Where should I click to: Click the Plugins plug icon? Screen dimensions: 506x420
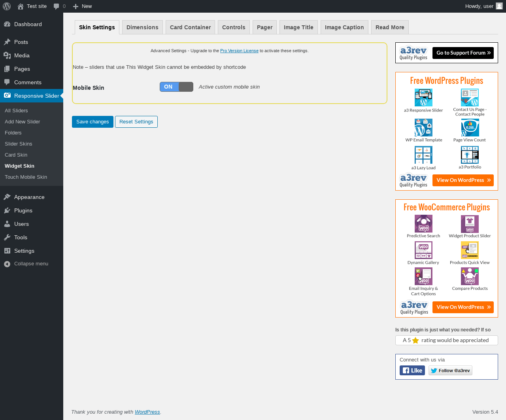click(7, 210)
